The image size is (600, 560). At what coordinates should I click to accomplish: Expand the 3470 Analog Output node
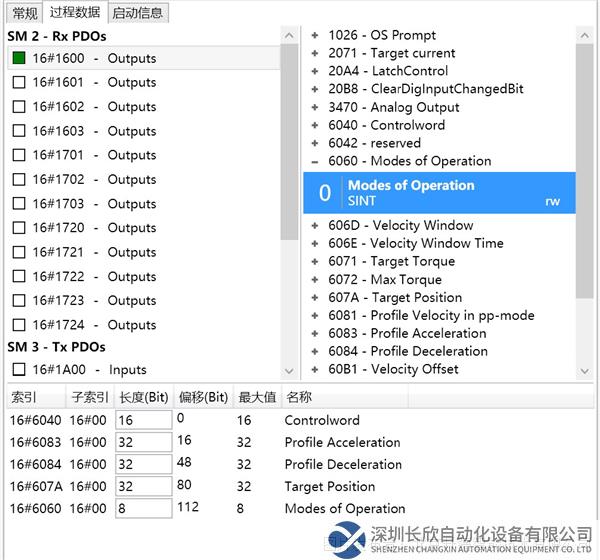click(315, 107)
